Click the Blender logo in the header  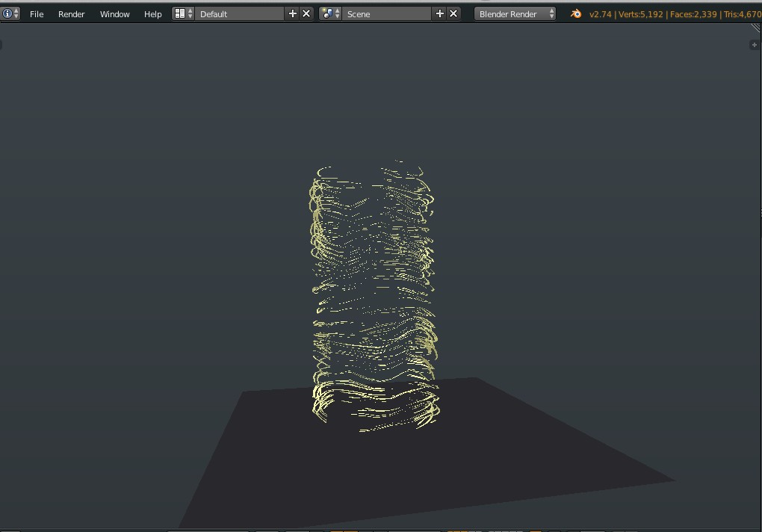(574, 13)
